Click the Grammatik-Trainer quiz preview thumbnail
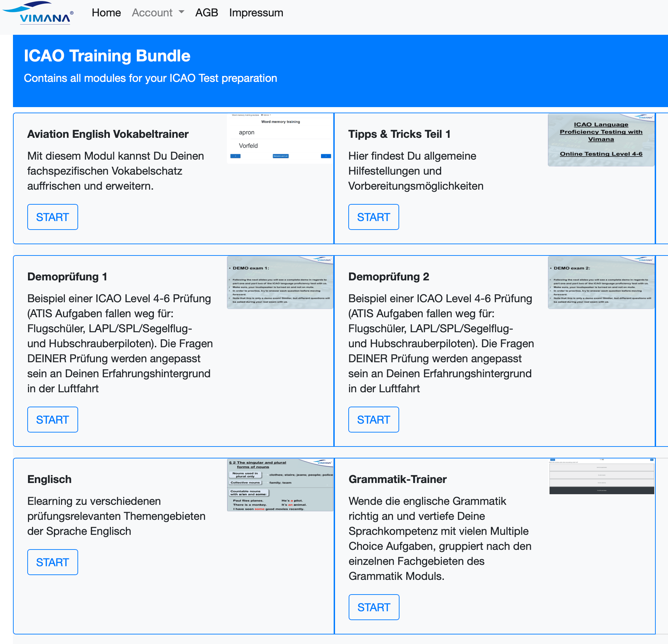 pyautogui.click(x=601, y=477)
